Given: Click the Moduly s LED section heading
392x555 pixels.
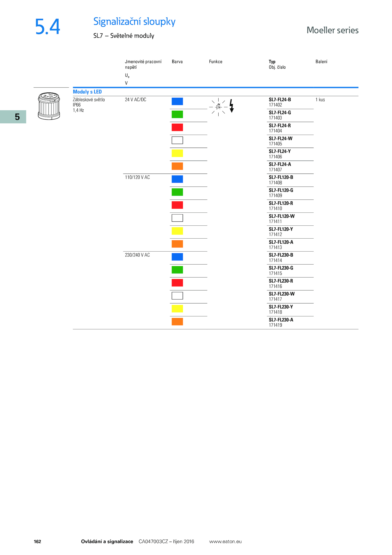Looking at the screenshot, I should (x=87, y=92).
